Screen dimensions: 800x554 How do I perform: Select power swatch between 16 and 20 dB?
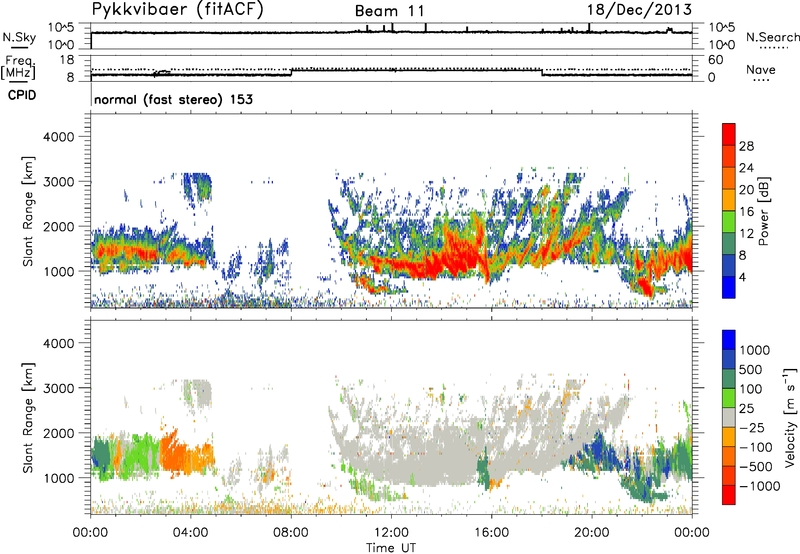tap(729, 200)
